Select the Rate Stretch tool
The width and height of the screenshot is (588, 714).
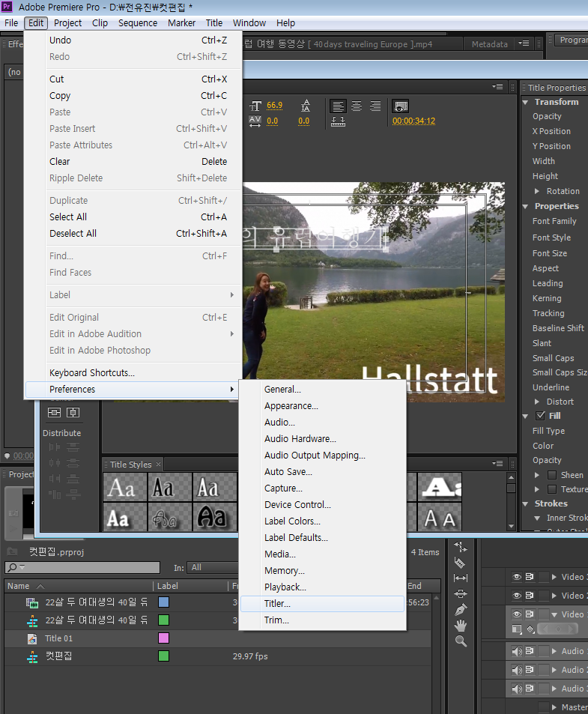[x=460, y=546]
